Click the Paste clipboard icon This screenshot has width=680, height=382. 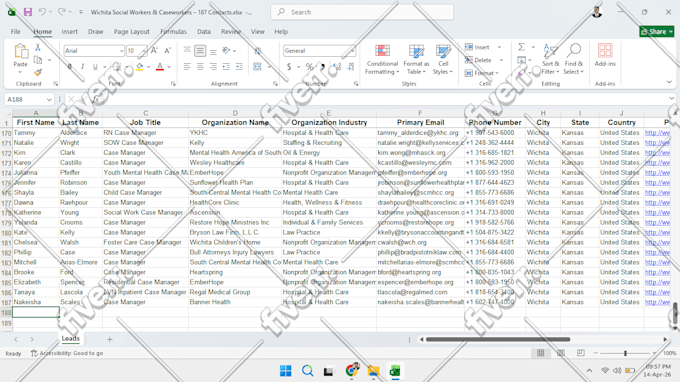(x=20, y=51)
